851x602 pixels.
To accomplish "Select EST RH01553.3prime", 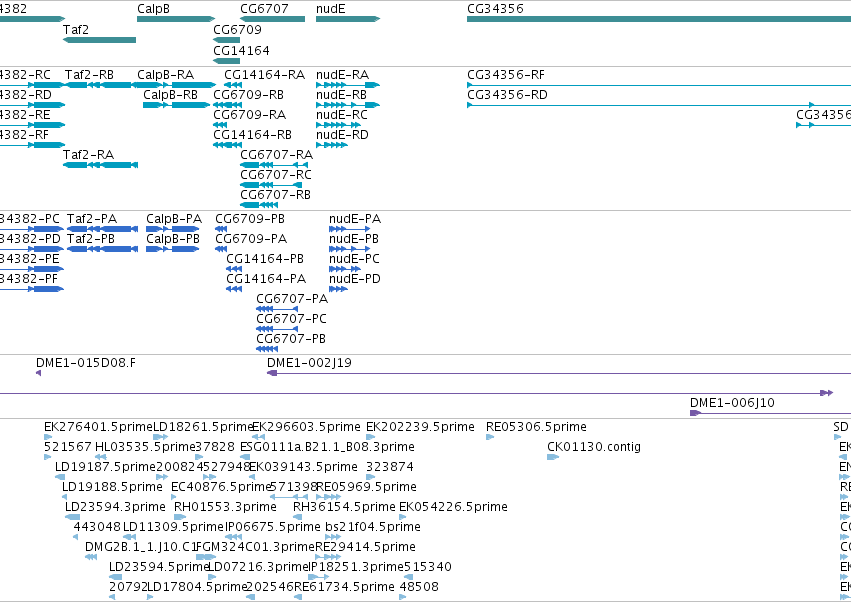I will click(x=180, y=517).
